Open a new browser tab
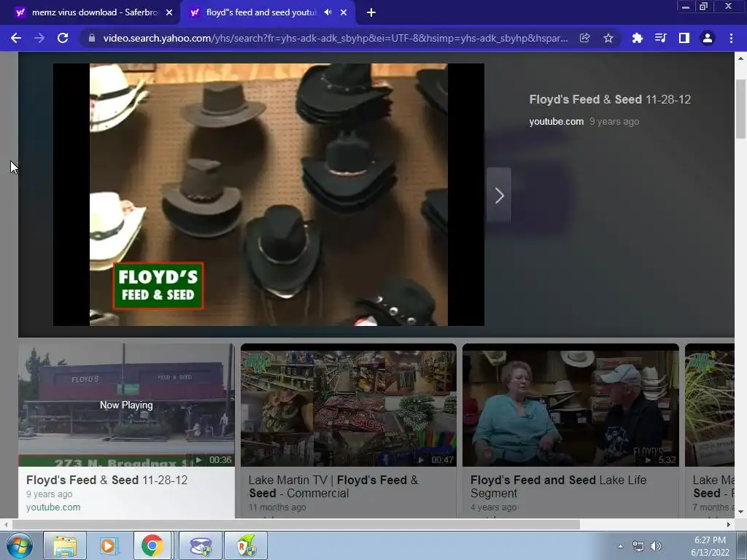Viewport: 747px width, 560px height. point(371,12)
